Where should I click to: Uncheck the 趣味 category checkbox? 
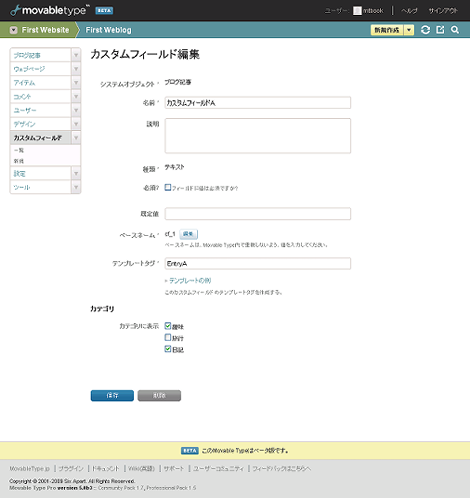[168, 326]
